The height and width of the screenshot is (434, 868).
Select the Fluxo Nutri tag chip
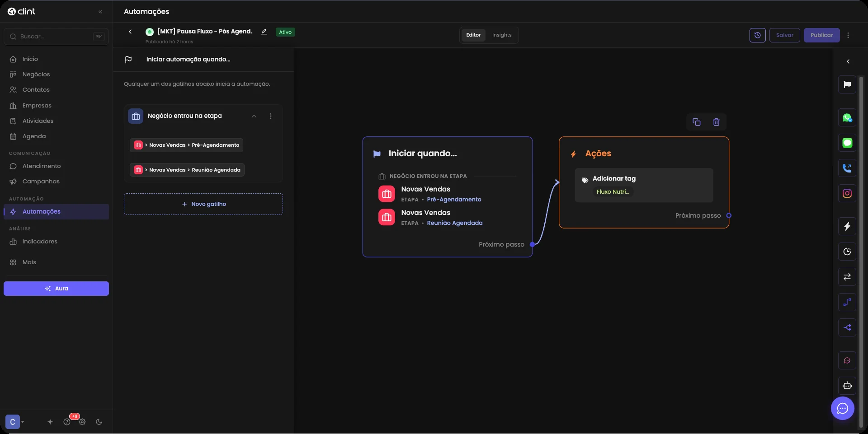pyautogui.click(x=613, y=192)
